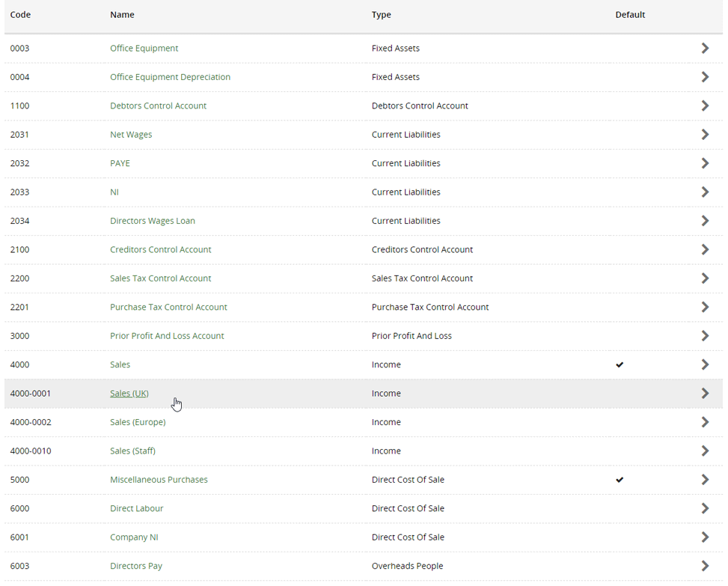Sort by Type column header

coord(381,15)
